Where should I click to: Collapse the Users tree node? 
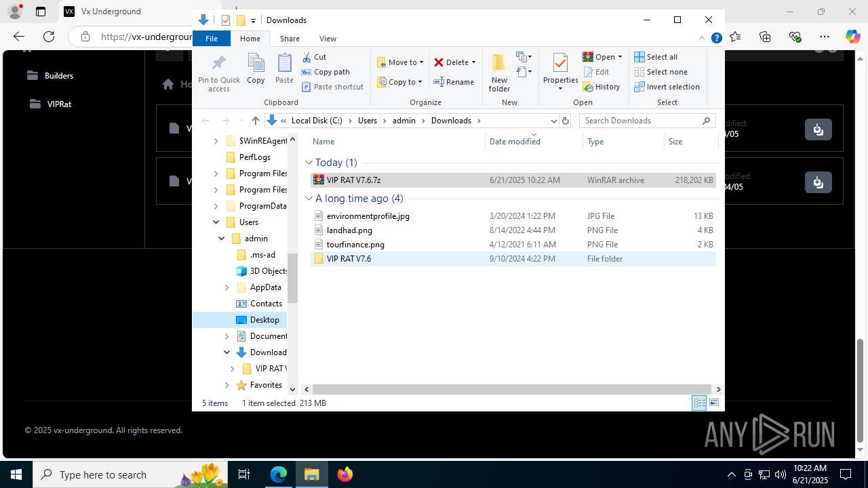pyautogui.click(x=216, y=222)
